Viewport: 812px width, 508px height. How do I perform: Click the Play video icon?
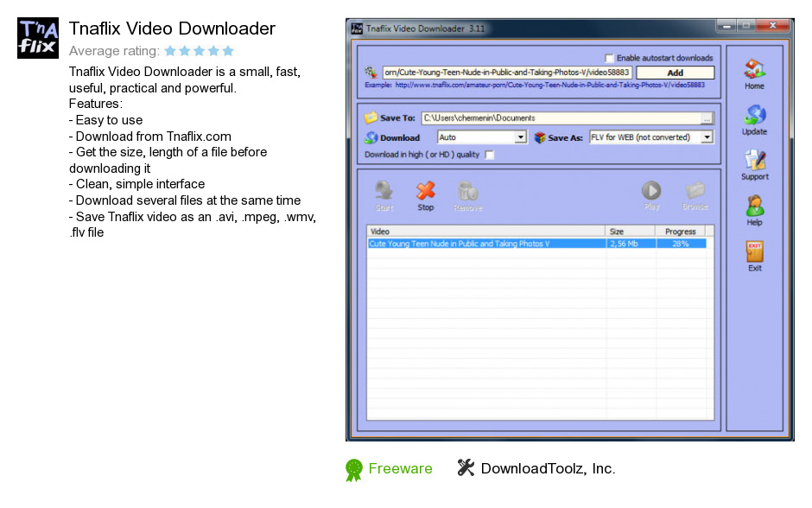coord(651,190)
